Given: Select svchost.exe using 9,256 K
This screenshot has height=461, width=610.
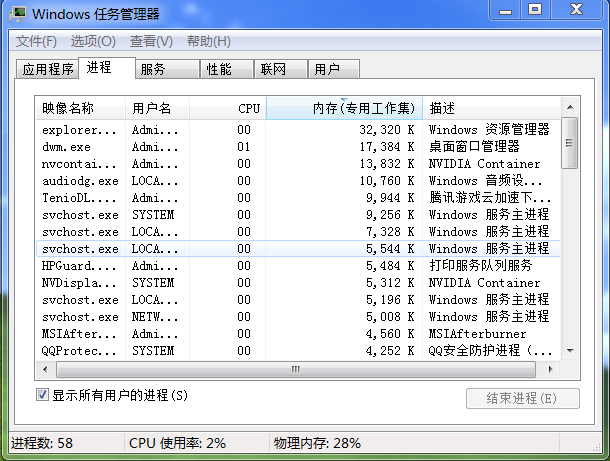Looking at the screenshot, I should click(x=298, y=215).
